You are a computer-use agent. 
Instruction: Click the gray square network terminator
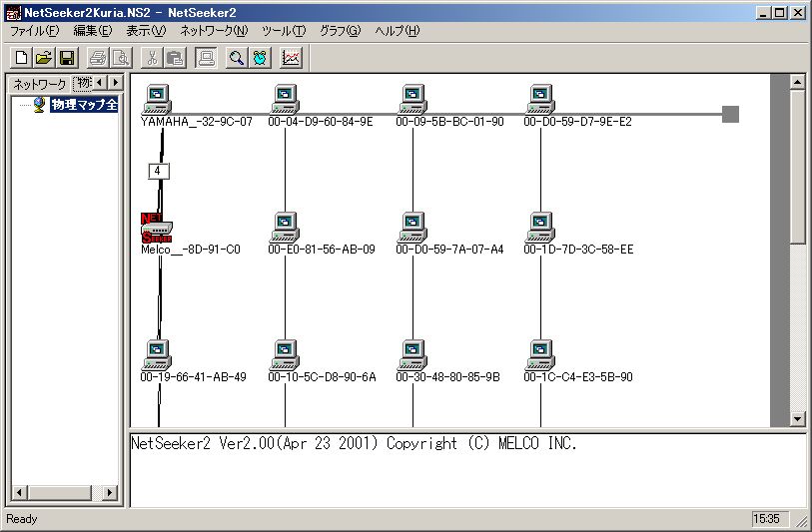coord(731,115)
